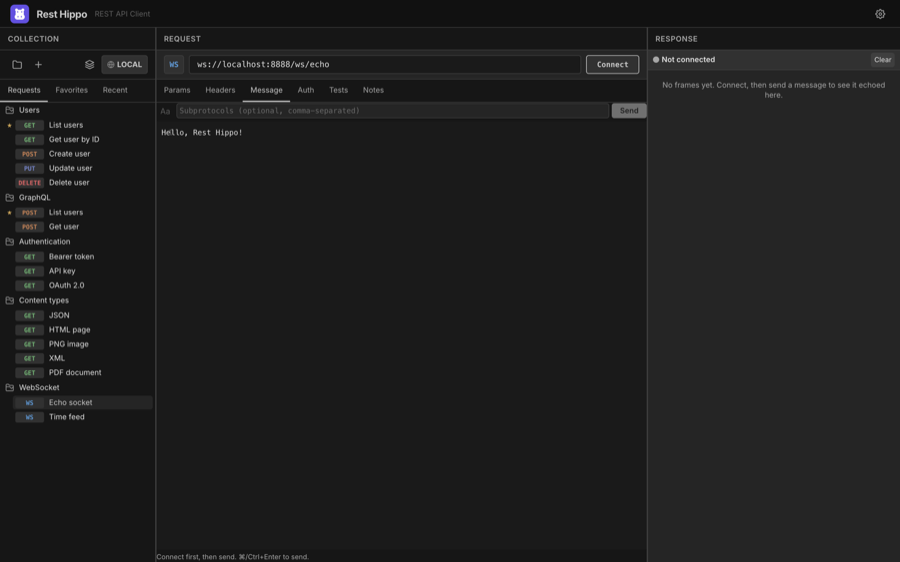900x562 pixels.
Task: Click the RESPONSE panel heading
Action: 676,39
